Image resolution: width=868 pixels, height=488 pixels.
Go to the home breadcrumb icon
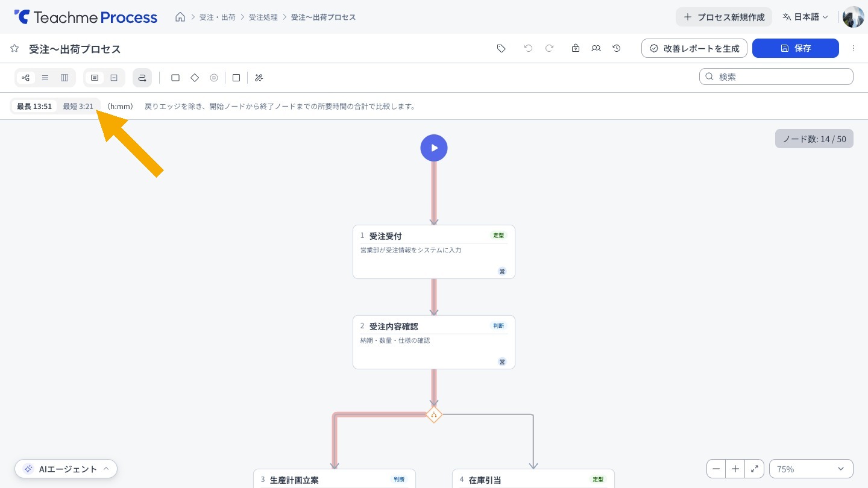tap(180, 17)
